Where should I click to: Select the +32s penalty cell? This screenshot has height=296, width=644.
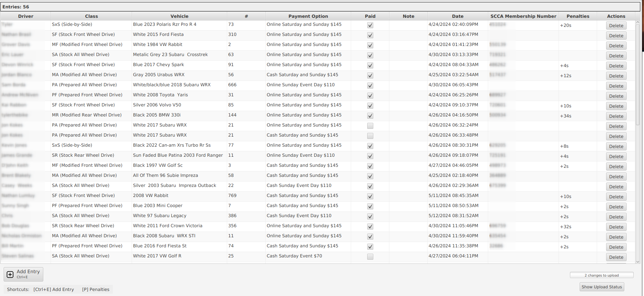578,227
